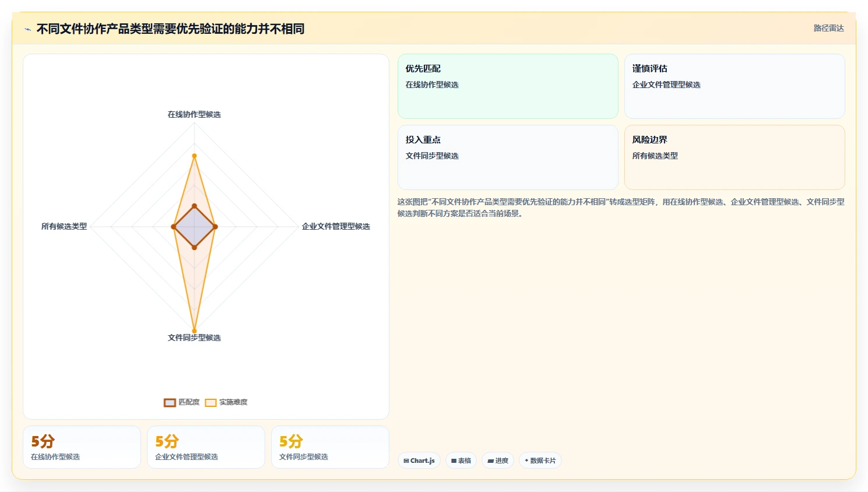Click the 匹配度 data point on the 企业文件管理型候选 axis
This screenshot has width=868, height=492.
[215, 227]
